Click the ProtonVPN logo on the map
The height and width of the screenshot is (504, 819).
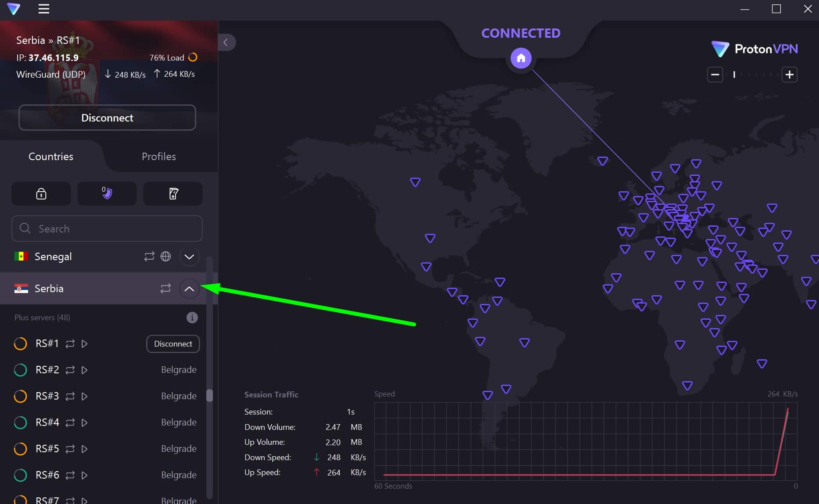(754, 49)
